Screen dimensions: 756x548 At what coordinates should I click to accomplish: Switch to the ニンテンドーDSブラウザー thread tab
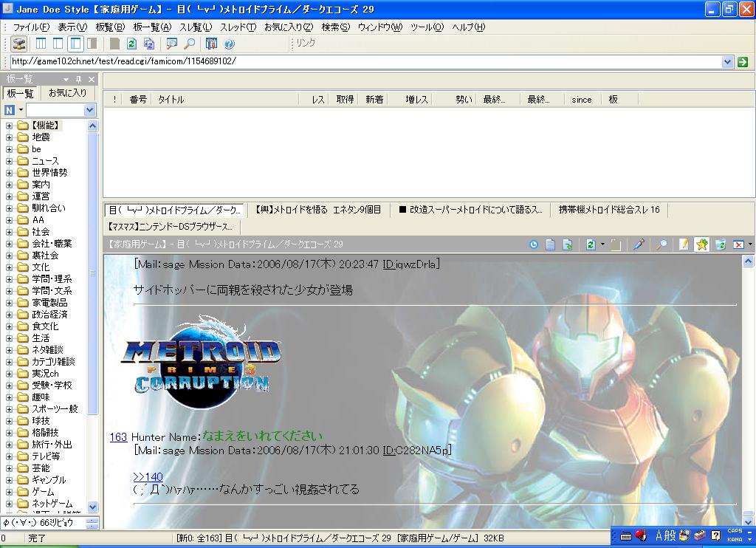171,226
